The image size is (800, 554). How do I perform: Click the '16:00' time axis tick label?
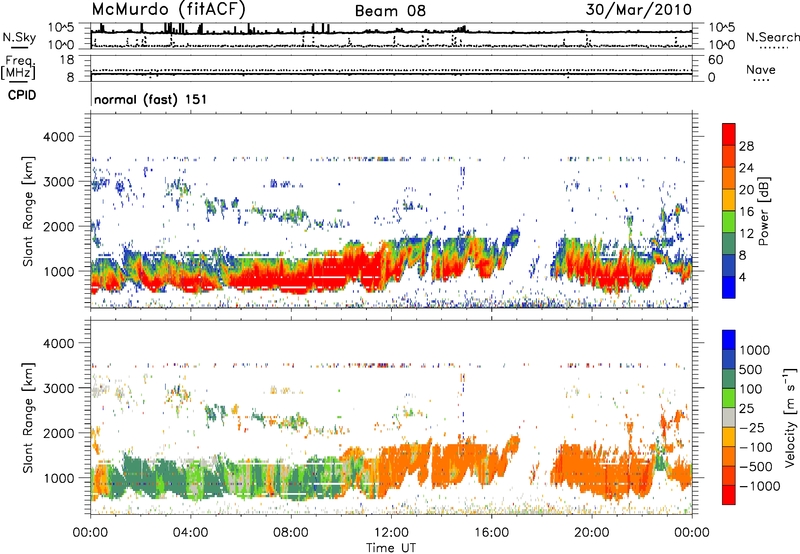coord(491,533)
